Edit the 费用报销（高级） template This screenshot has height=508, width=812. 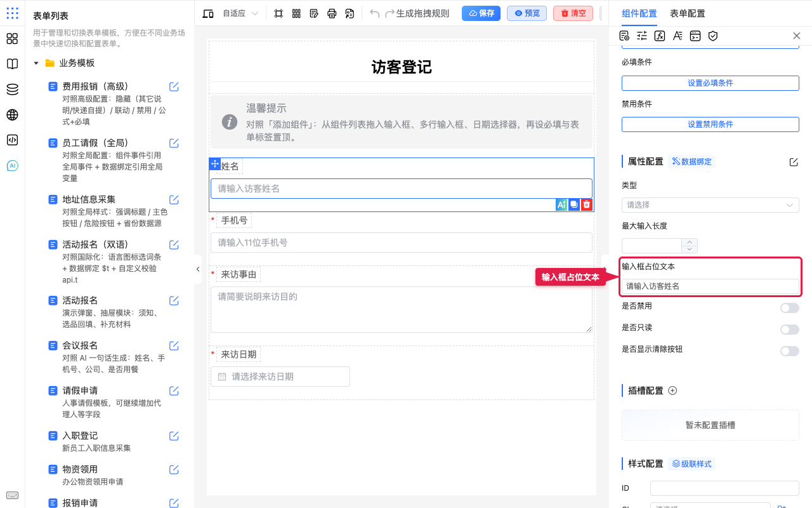pyautogui.click(x=174, y=86)
